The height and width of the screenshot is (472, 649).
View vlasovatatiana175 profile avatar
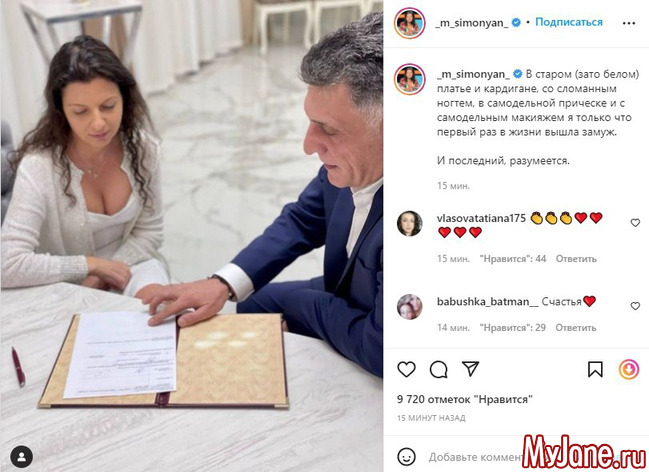pos(409,224)
